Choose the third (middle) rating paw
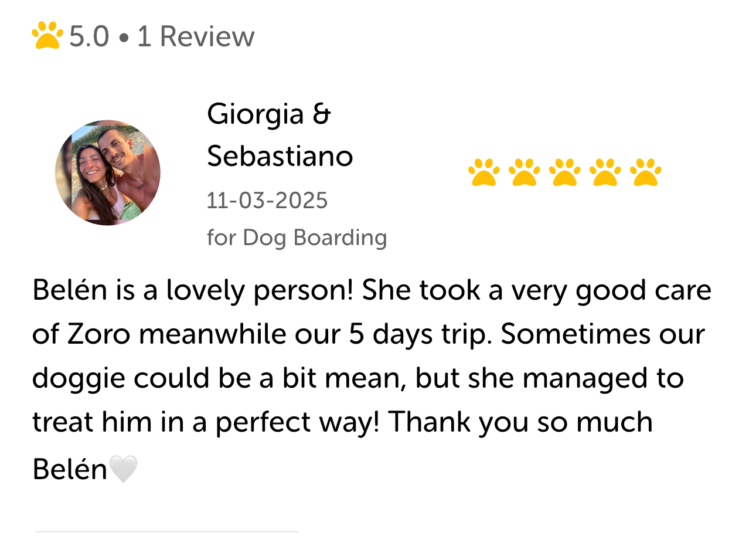The image size is (756, 539). pos(565,172)
